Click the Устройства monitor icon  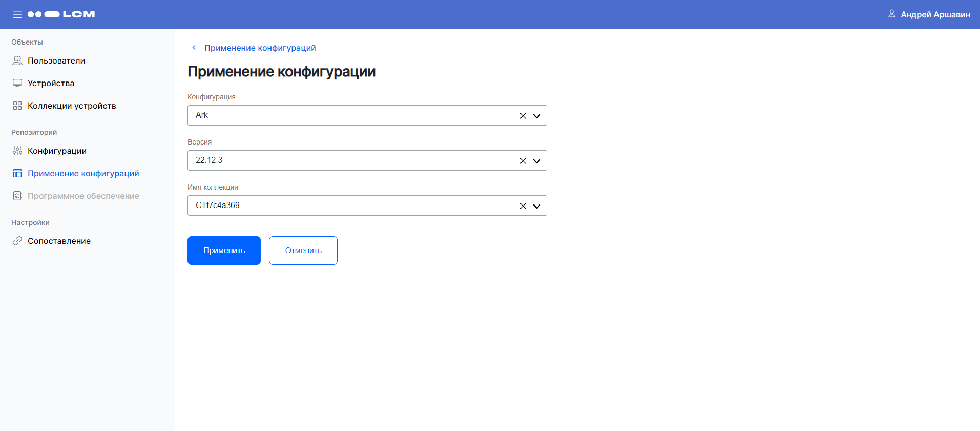(17, 83)
